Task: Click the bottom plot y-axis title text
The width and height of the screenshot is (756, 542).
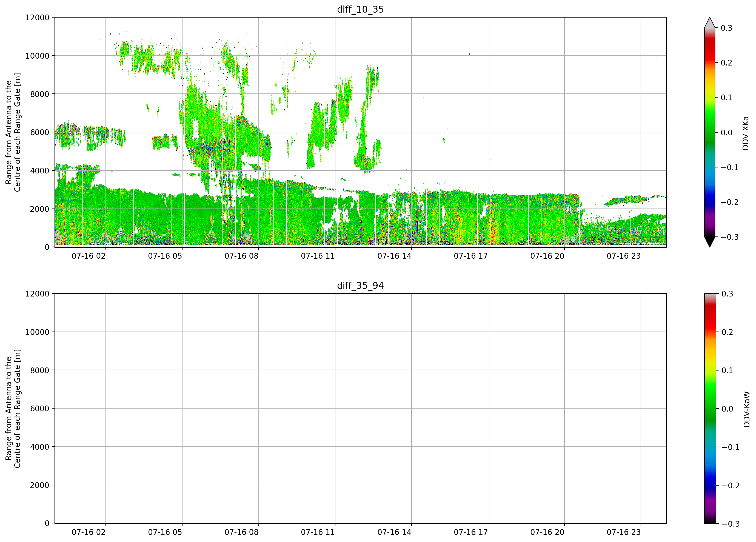Action: tap(13, 409)
